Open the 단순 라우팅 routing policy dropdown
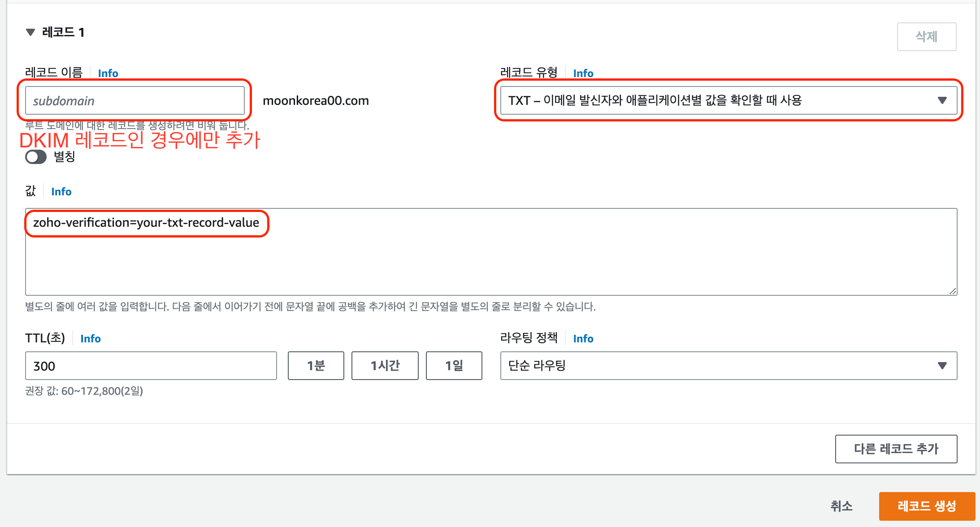The width and height of the screenshot is (980, 527). pyautogui.click(x=728, y=366)
